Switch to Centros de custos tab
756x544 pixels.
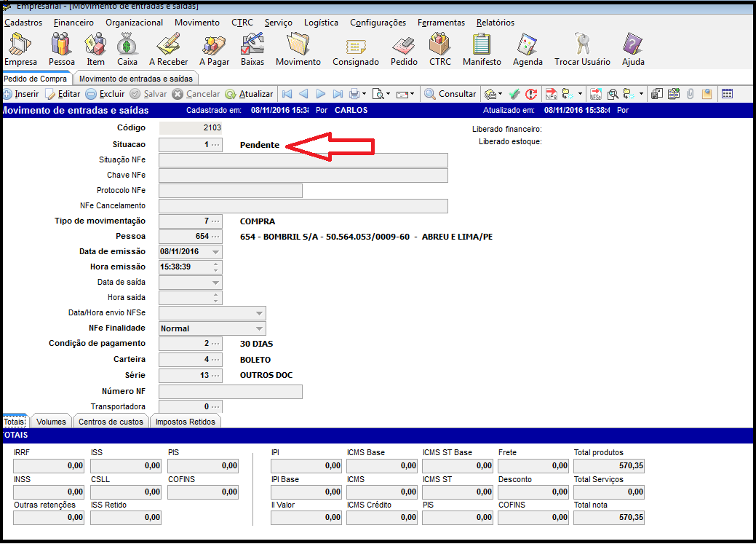tap(111, 422)
